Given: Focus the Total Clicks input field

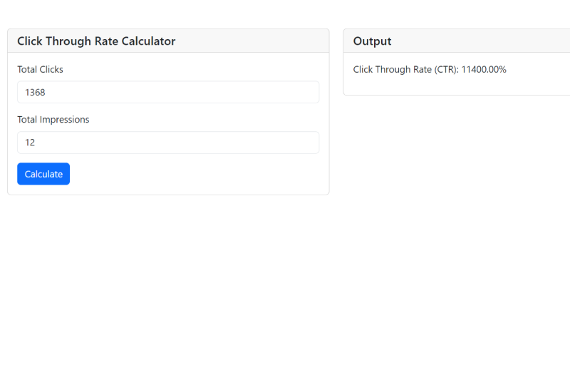Looking at the screenshot, I should pyautogui.click(x=168, y=92).
